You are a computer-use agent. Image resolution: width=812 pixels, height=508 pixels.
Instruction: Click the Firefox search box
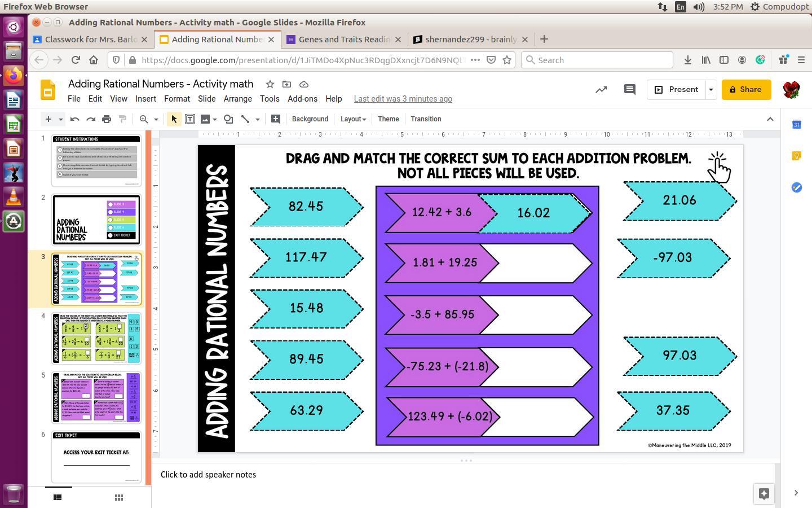click(597, 60)
